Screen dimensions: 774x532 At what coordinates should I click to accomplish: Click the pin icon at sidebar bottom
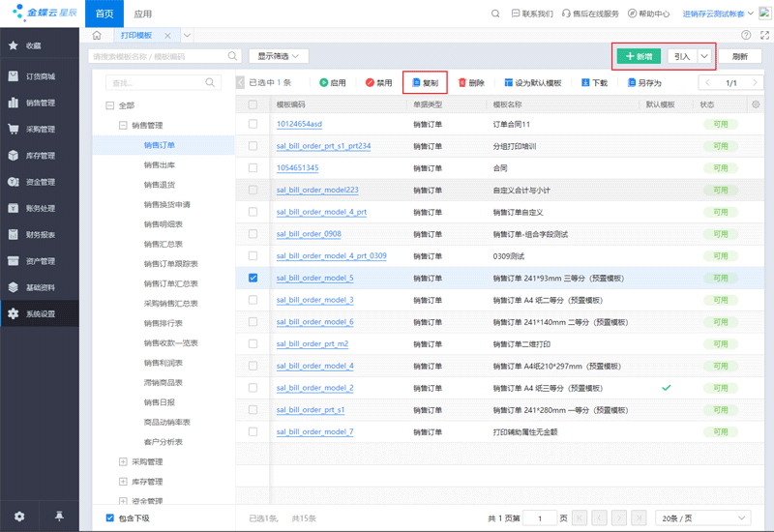[59, 517]
